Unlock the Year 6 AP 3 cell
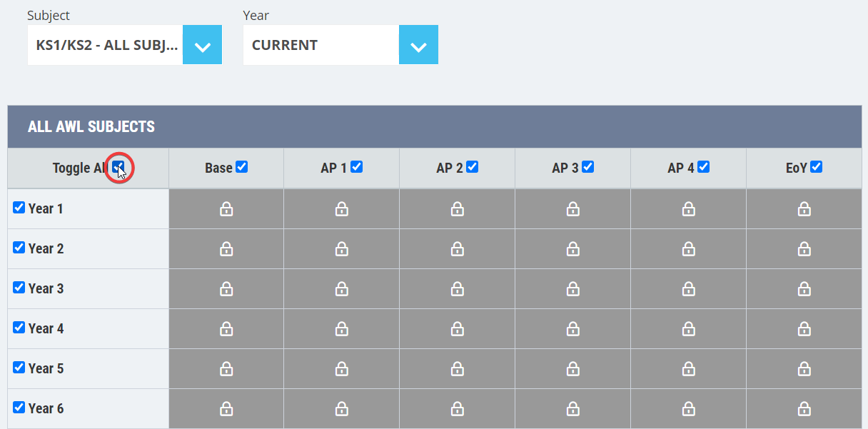The image size is (868, 429). tap(573, 408)
